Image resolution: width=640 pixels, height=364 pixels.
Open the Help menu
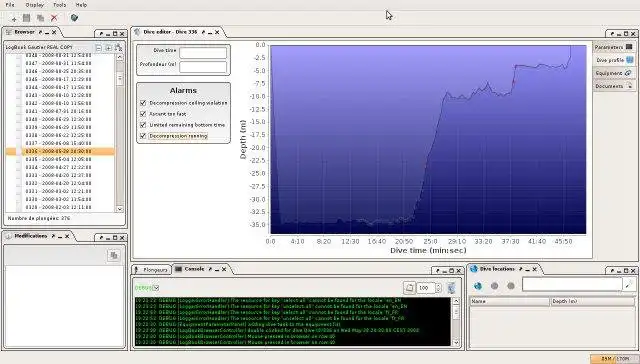(x=81, y=5)
